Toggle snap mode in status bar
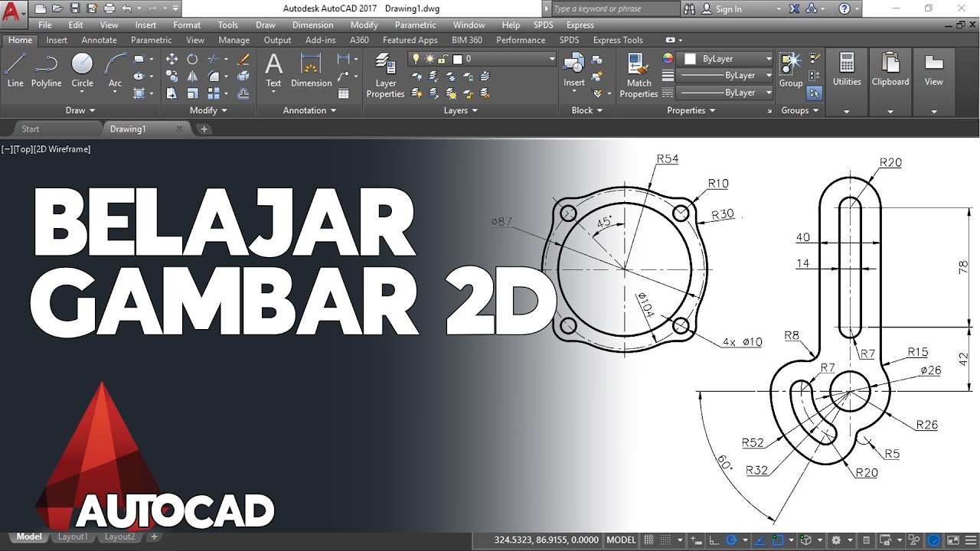This screenshot has height=551, width=980. [x=668, y=540]
